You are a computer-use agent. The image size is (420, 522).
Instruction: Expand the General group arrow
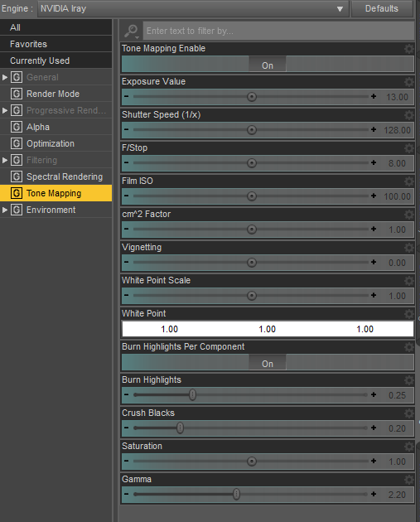pyautogui.click(x=5, y=77)
